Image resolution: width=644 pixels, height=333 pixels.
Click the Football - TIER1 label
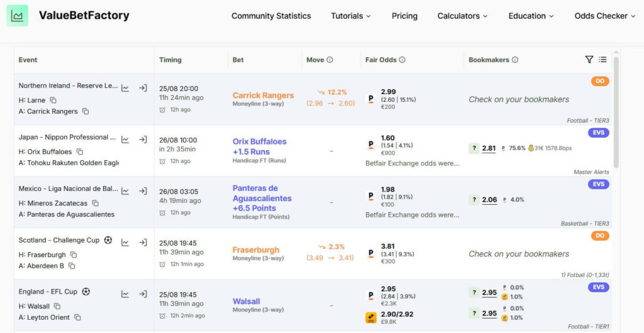point(589,327)
